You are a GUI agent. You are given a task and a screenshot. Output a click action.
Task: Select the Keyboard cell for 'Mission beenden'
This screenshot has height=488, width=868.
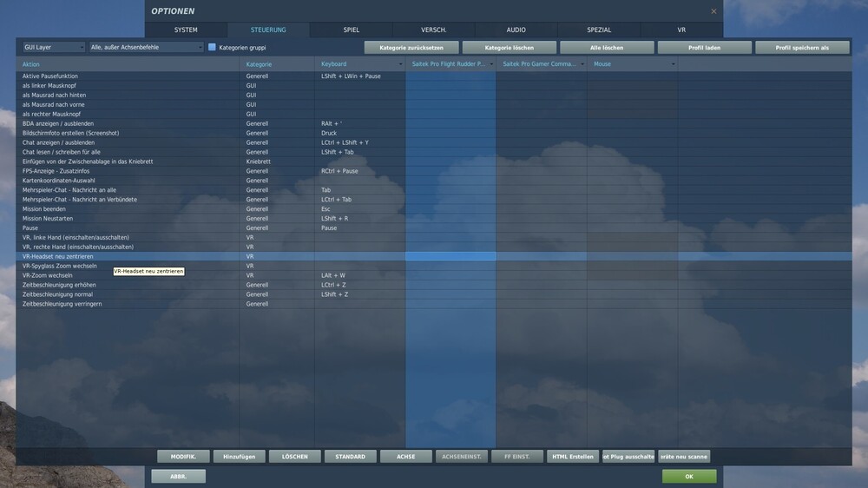360,208
